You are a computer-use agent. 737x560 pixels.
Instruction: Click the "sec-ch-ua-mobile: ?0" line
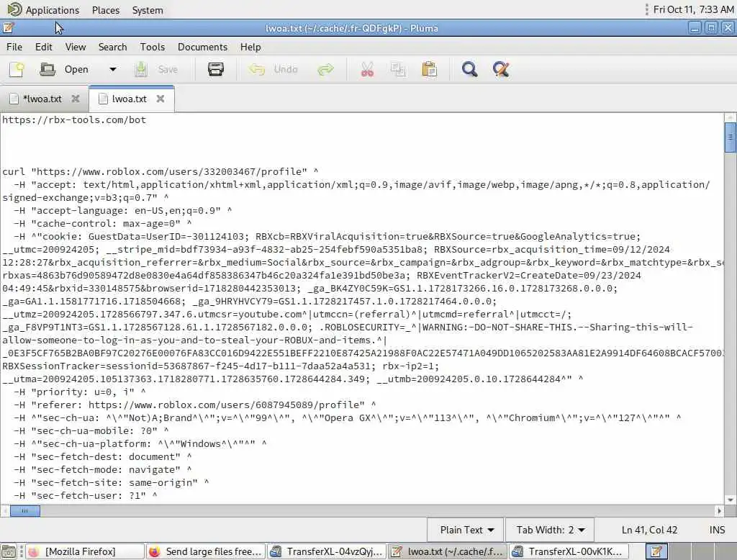click(x=91, y=430)
